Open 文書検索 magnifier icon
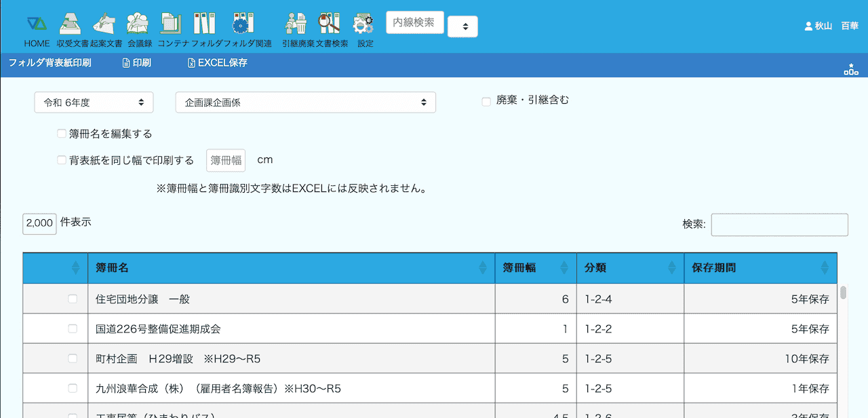 [x=329, y=24]
